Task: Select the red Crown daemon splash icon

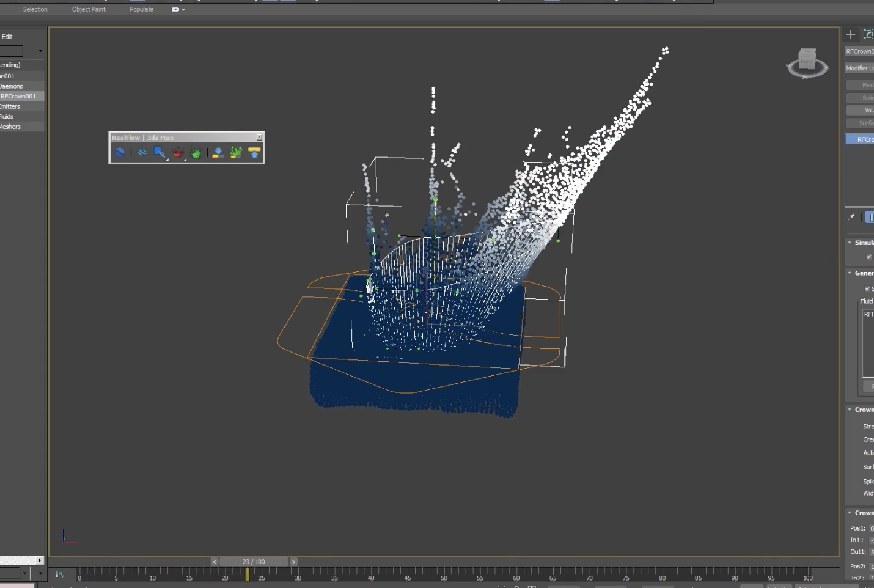Action: [177, 152]
